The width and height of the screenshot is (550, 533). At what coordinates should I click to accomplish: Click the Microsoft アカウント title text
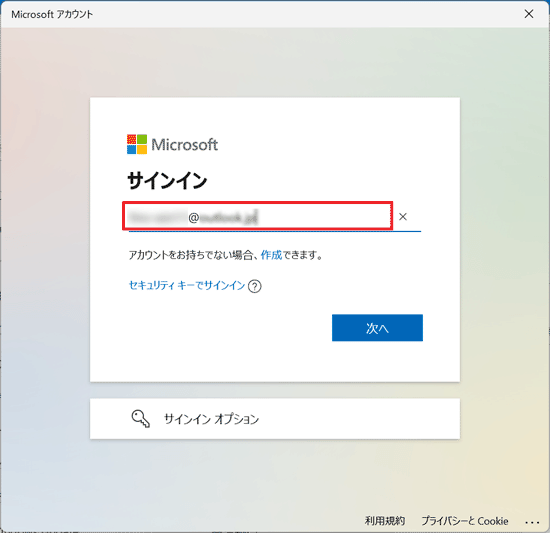coord(52,14)
